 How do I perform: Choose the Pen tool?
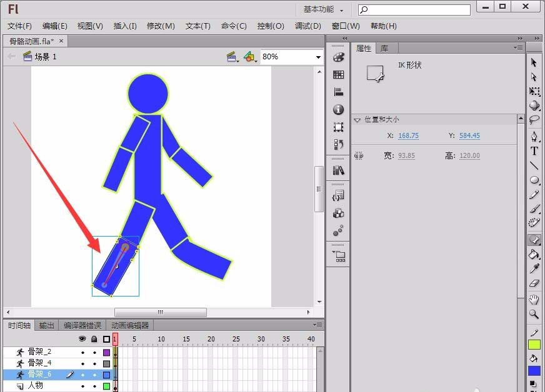pyautogui.click(x=534, y=136)
